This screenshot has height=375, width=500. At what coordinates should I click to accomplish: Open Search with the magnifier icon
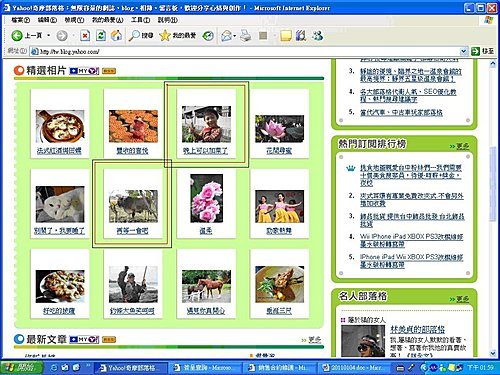[x=134, y=35]
